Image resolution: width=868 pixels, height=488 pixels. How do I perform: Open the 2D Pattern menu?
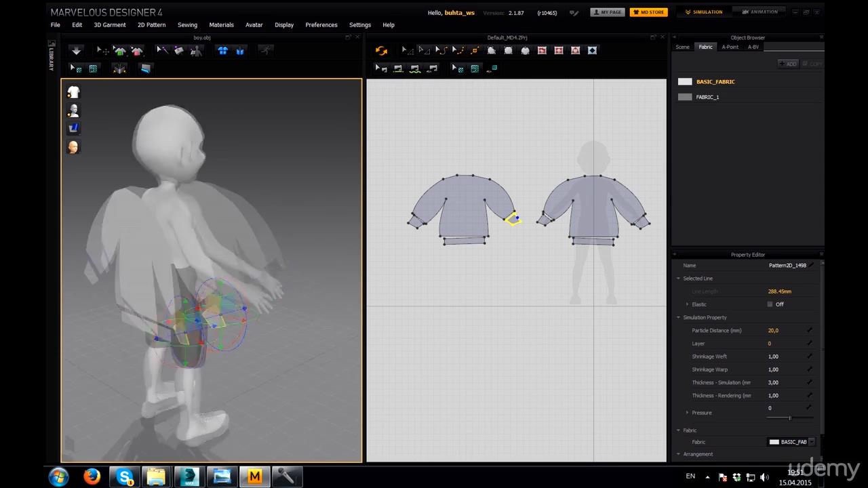[151, 25]
